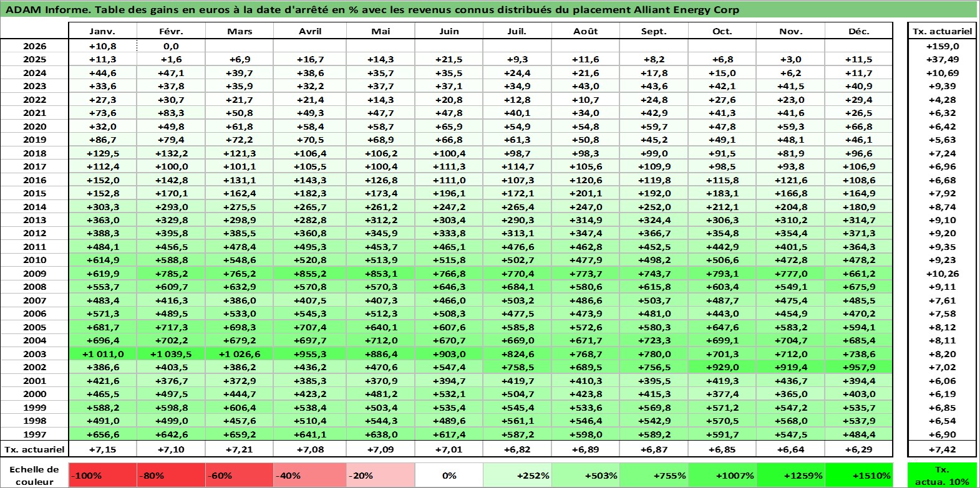Select the 2018 year row label
This screenshot has width=980, height=488.
tap(34, 153)
